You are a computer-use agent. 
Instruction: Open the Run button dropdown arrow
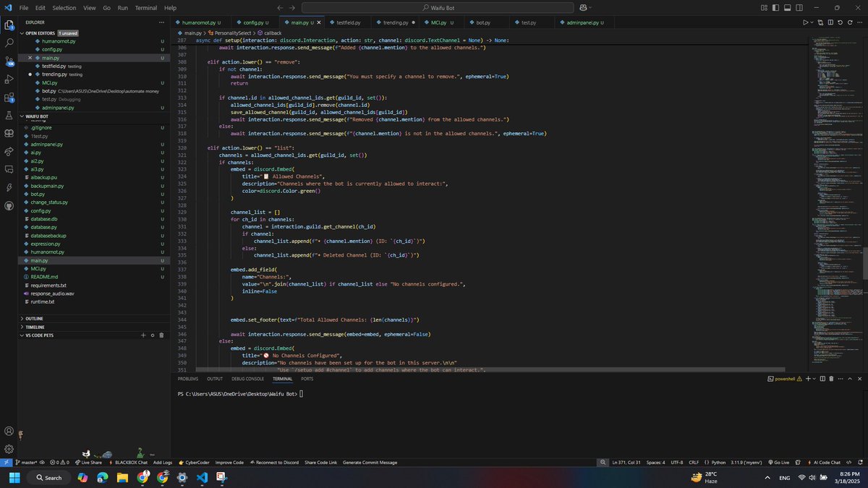[x=812, y=22]
